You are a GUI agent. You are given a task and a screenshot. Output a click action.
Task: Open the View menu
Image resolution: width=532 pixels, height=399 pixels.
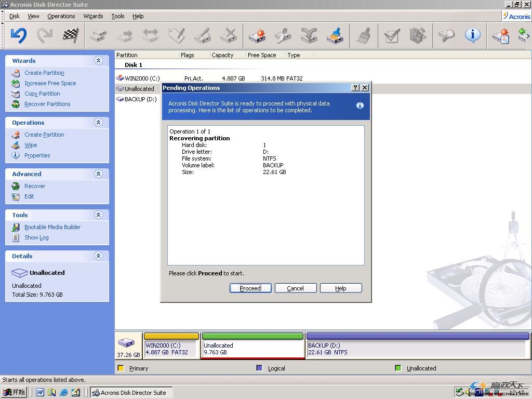coord(33,16)
